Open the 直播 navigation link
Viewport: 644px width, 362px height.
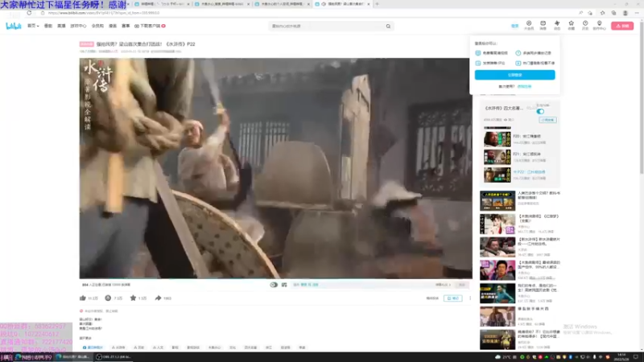tap(61, 26)
